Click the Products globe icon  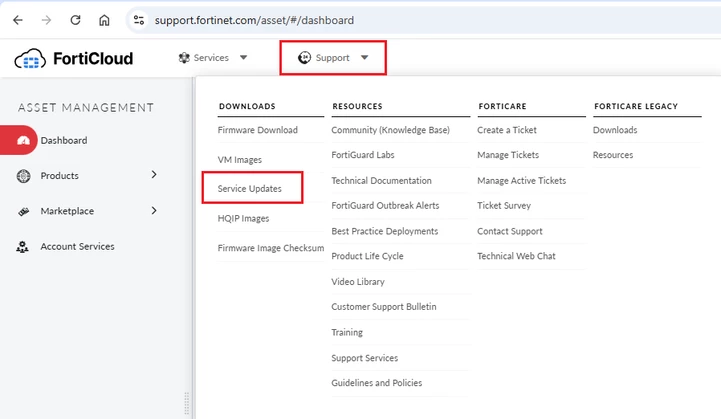click(23, 176)
